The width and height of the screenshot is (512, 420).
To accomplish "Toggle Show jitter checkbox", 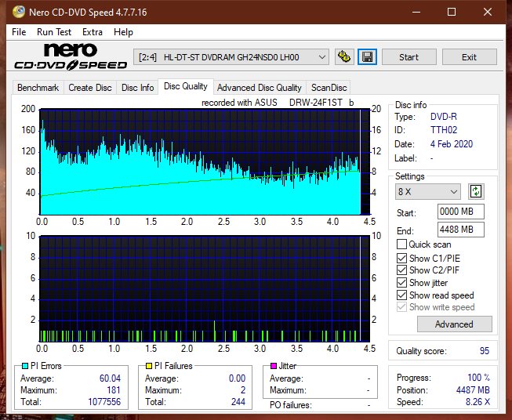I will pos(401,283).
